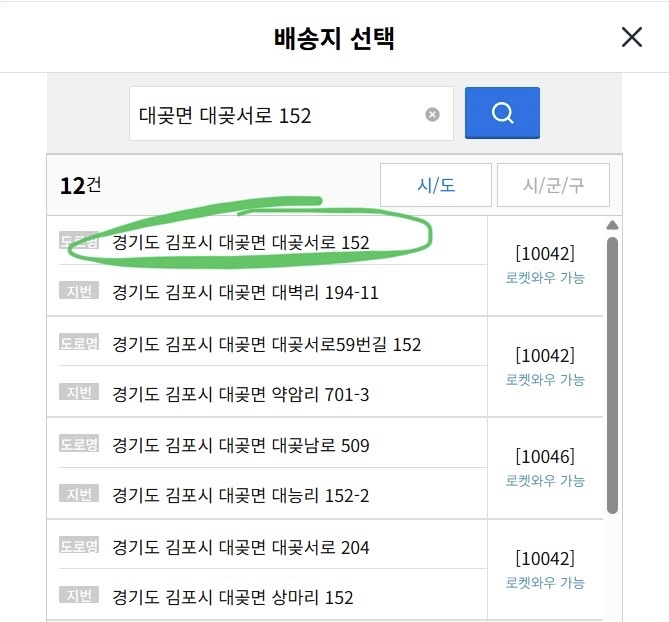Click the results list scrollbar thumb
This screenshot has height=622, width=669.
pos(612,370)
